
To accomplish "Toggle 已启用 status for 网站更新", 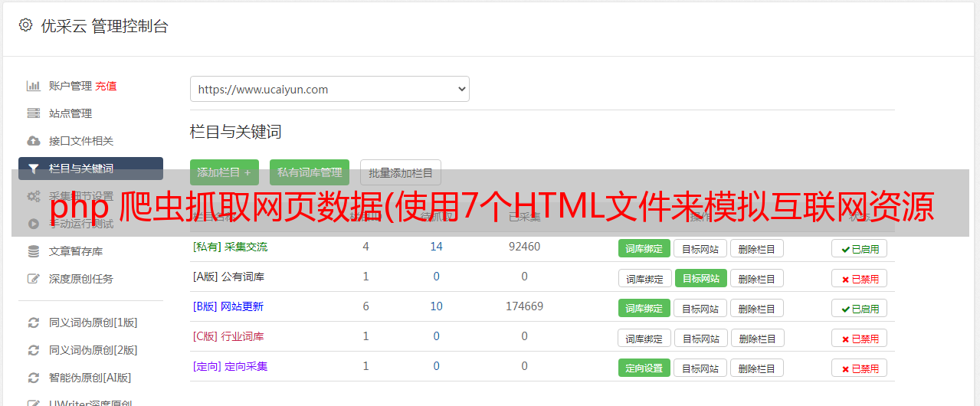I will click(860, 308).
